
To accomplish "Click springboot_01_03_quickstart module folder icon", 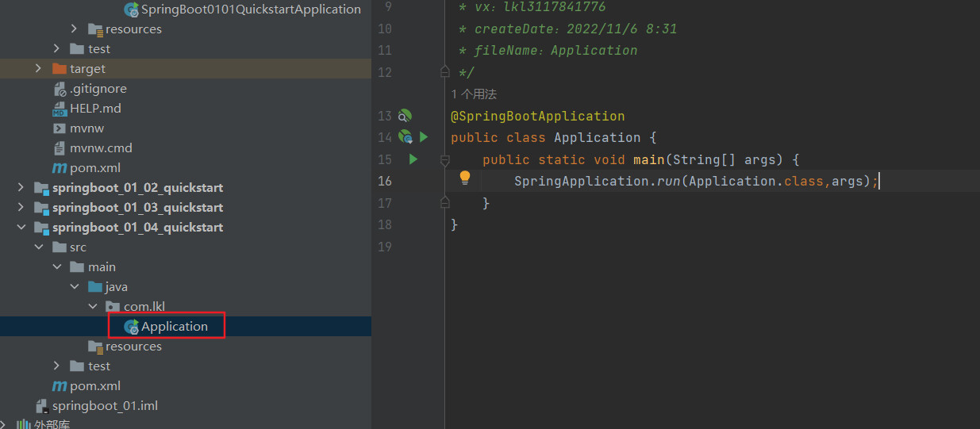I will point(41,208).
